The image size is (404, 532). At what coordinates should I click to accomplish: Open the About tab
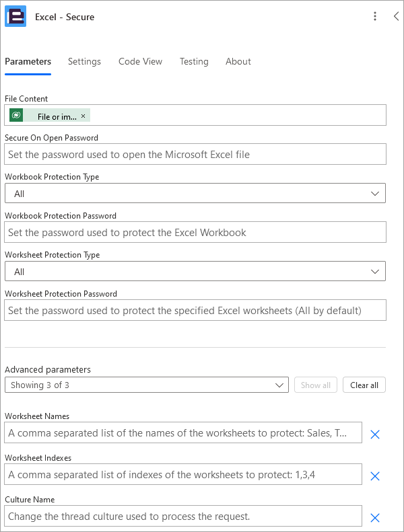[x=238, y=61]
